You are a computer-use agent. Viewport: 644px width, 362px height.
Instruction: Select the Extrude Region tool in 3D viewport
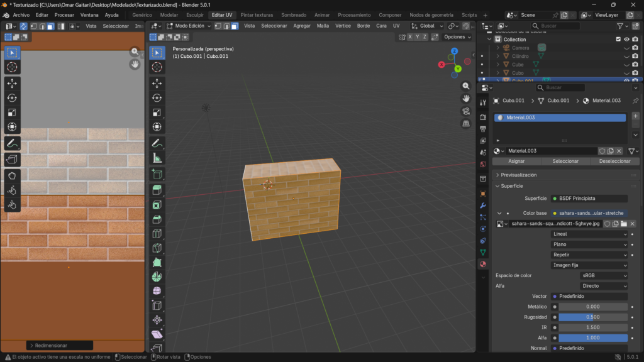pos(157,190)
